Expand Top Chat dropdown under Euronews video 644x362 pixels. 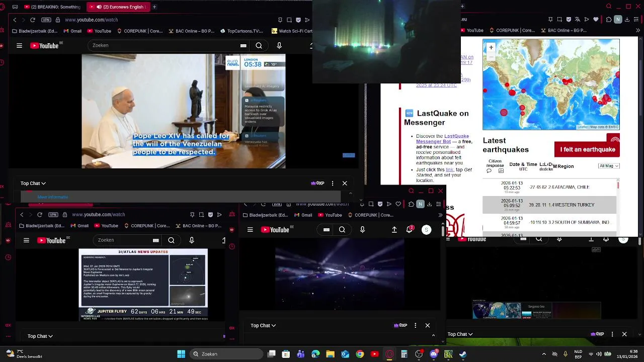click(x=33, y=184)
